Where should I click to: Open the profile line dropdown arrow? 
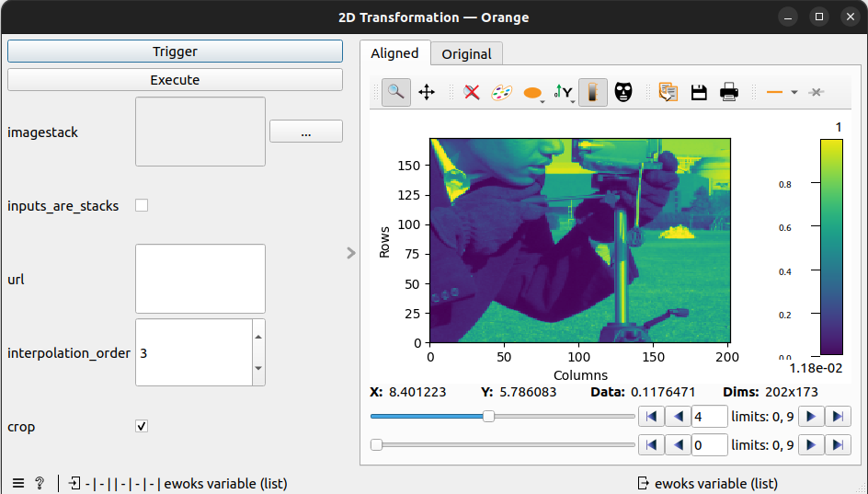(794, 92)
